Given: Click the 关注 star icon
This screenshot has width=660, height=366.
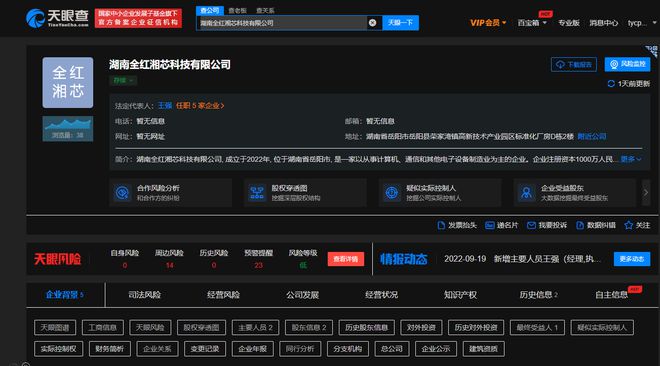Looking at the screenshot, I should tap(628, 225).
